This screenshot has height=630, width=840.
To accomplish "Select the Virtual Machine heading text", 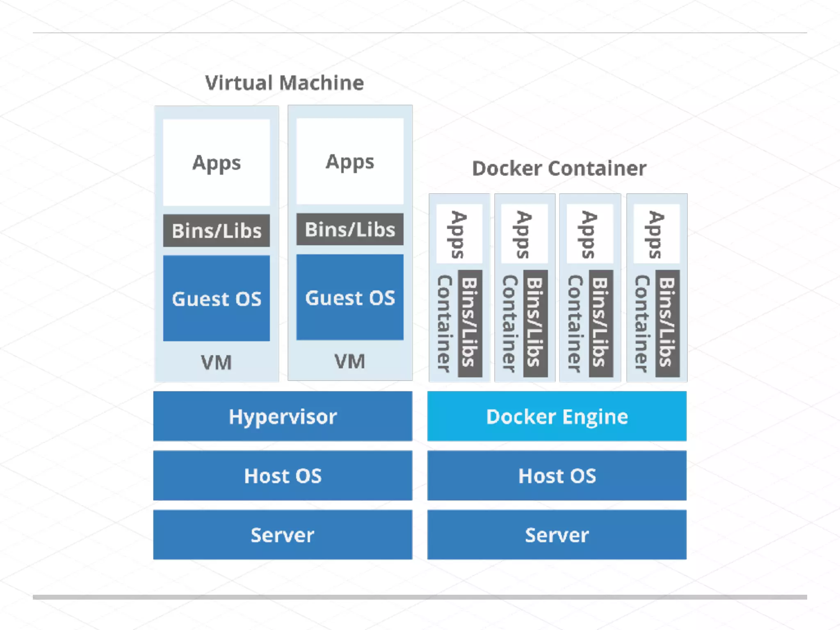I will pyautogui.click(x=284, y=83).
